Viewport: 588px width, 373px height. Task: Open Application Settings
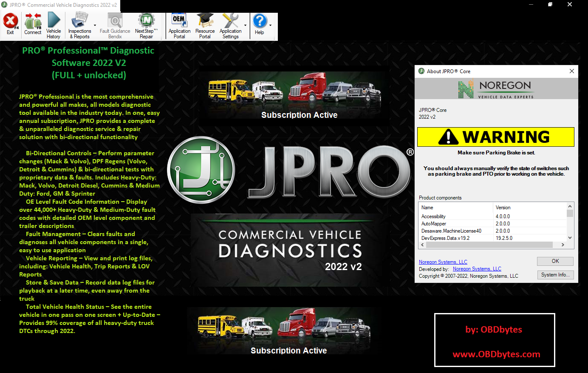click(x=230, y=21)
